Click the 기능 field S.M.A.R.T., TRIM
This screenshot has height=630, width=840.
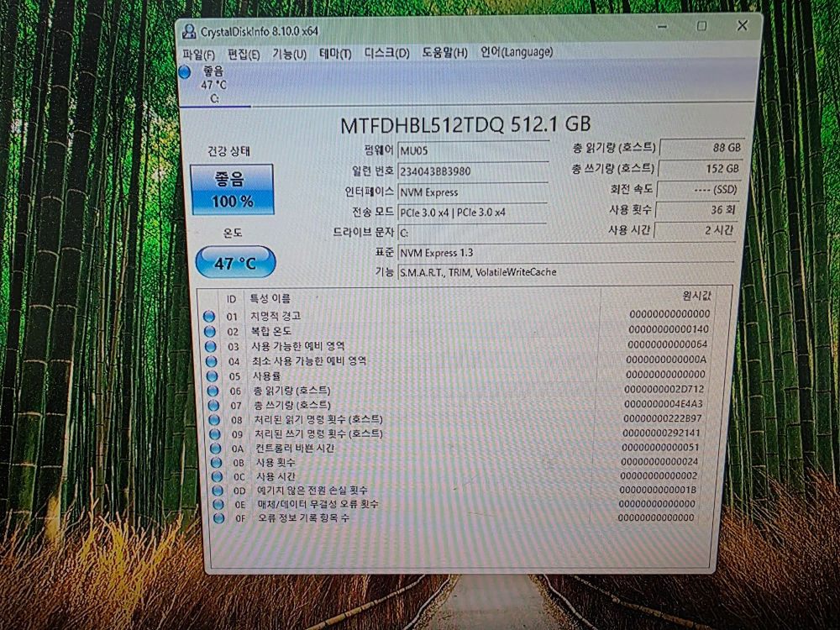[565, 271]
